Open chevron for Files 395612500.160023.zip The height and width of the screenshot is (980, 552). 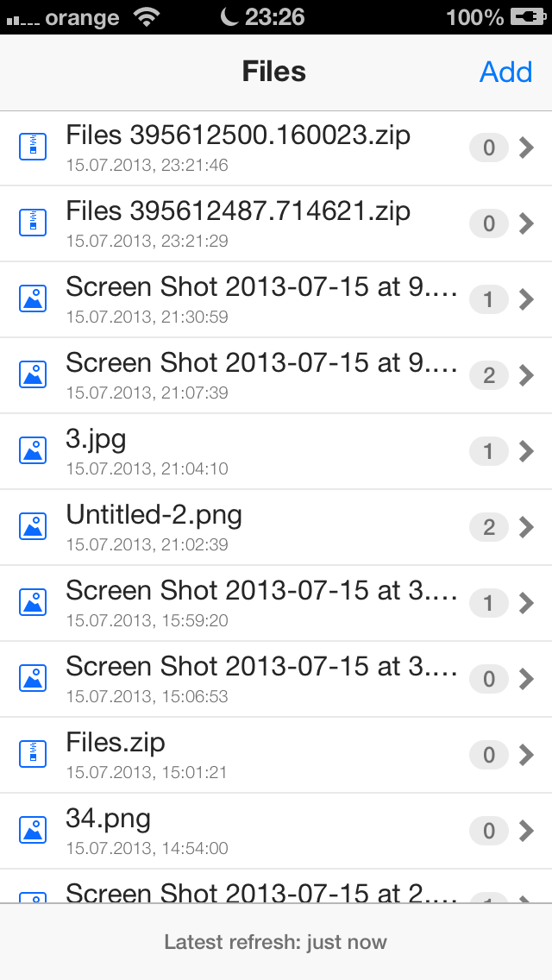(x=526, y=148)
